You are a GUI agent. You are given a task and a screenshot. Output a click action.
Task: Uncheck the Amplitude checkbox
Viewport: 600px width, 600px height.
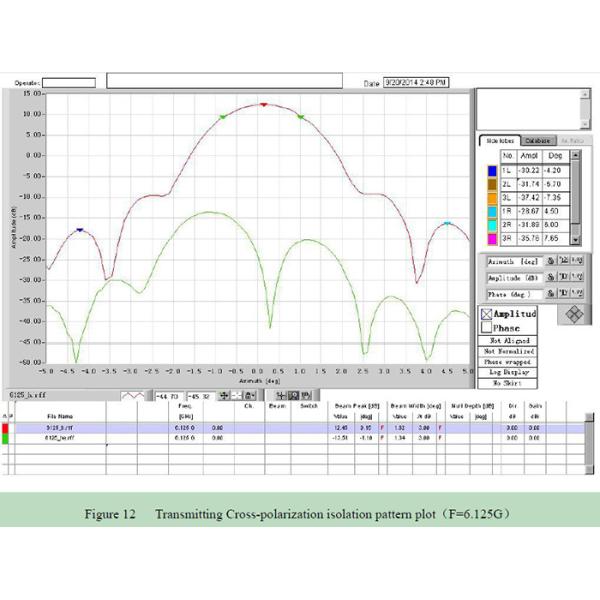click(487, 313)
